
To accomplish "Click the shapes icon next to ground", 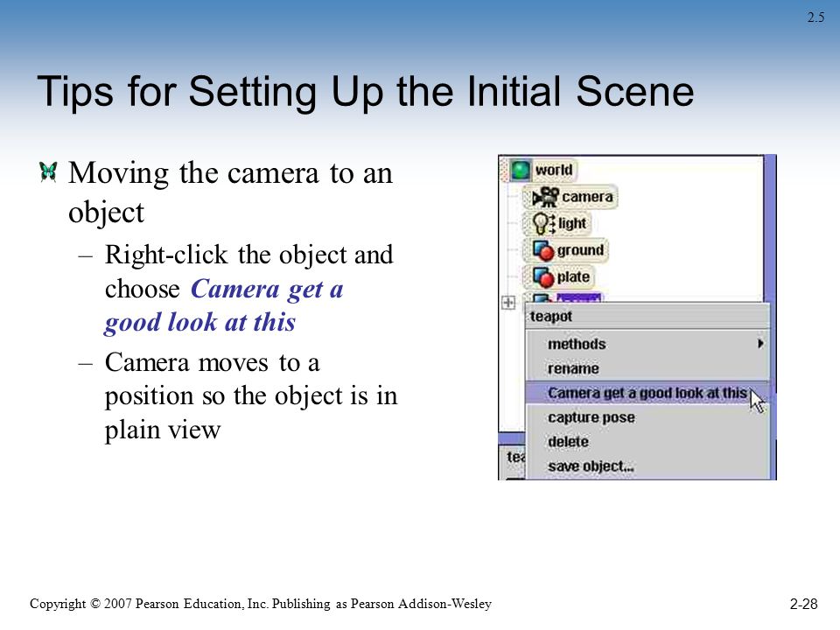I will pos(542,250).
